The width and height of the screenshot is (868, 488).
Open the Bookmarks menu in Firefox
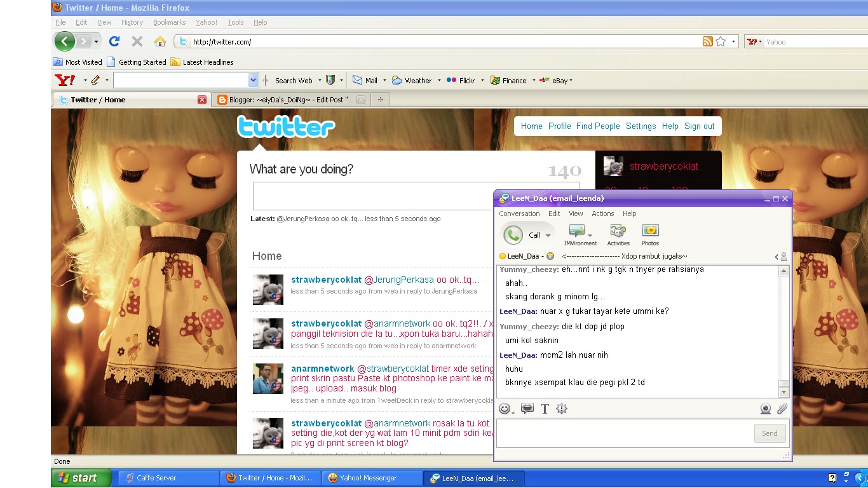[x=169, y=22]
